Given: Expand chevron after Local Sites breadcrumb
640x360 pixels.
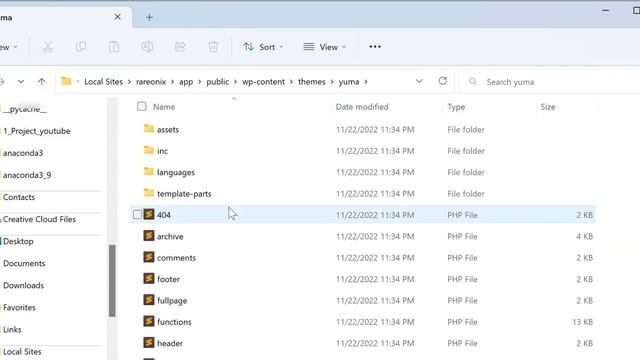Looking at the screenshot, I should [129, 82].
